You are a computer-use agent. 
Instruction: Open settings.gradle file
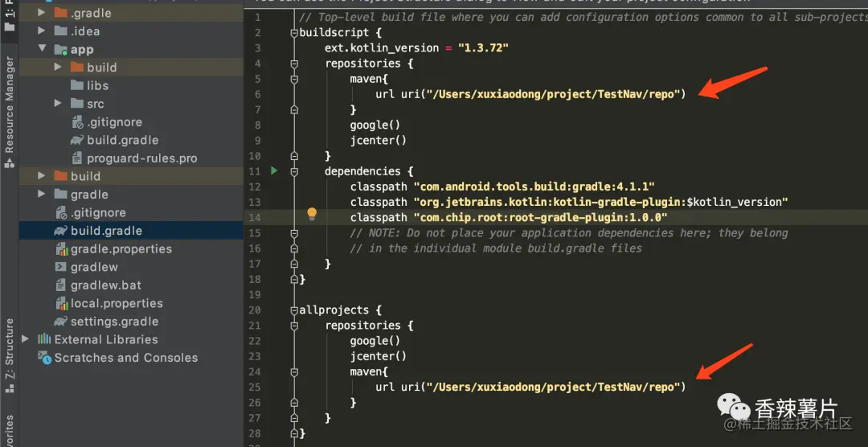[x=115, y=322]
